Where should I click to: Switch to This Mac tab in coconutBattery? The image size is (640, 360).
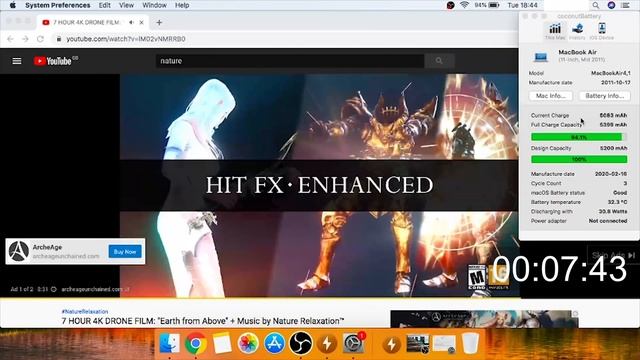[x=555, y=31]
